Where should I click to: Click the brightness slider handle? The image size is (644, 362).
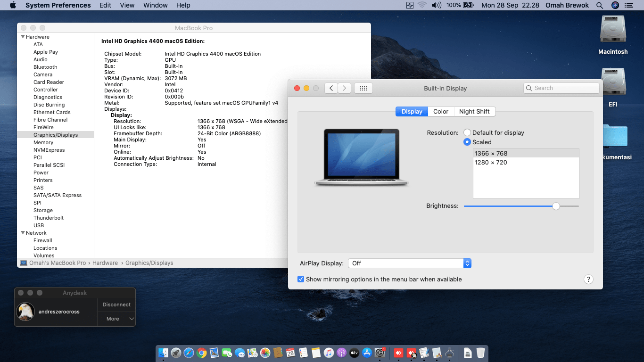pyautogui.click(x=556, y=206)
